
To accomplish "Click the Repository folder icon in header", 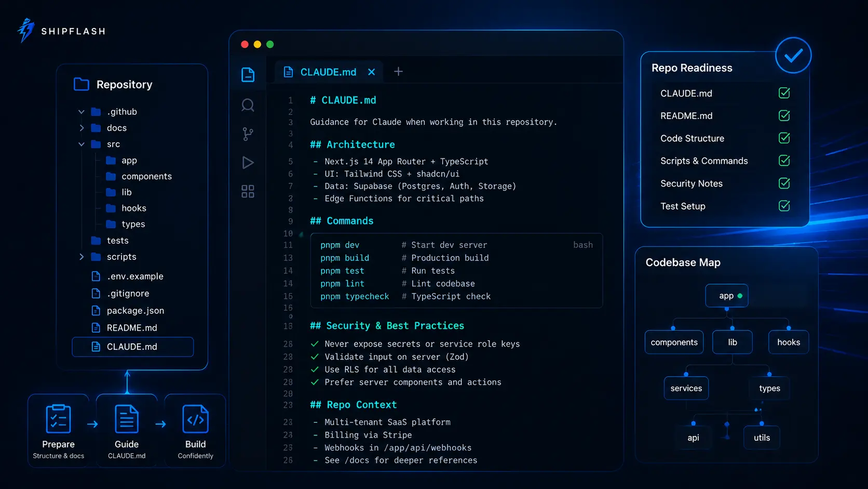I will [82, 84].
